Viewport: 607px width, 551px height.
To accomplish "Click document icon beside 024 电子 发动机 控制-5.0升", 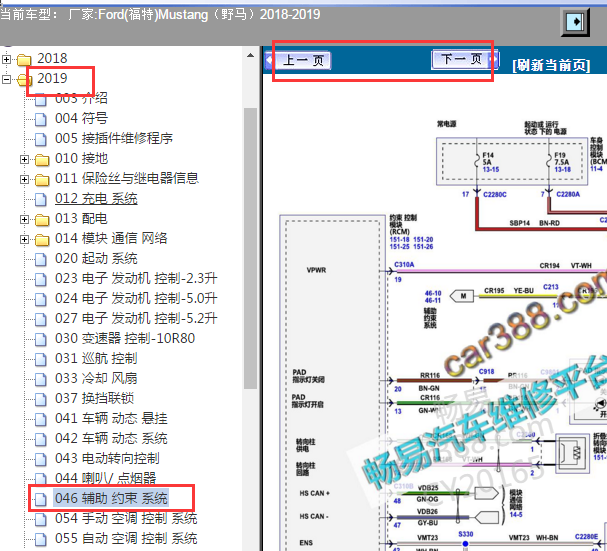I will [x=41, y=299].
